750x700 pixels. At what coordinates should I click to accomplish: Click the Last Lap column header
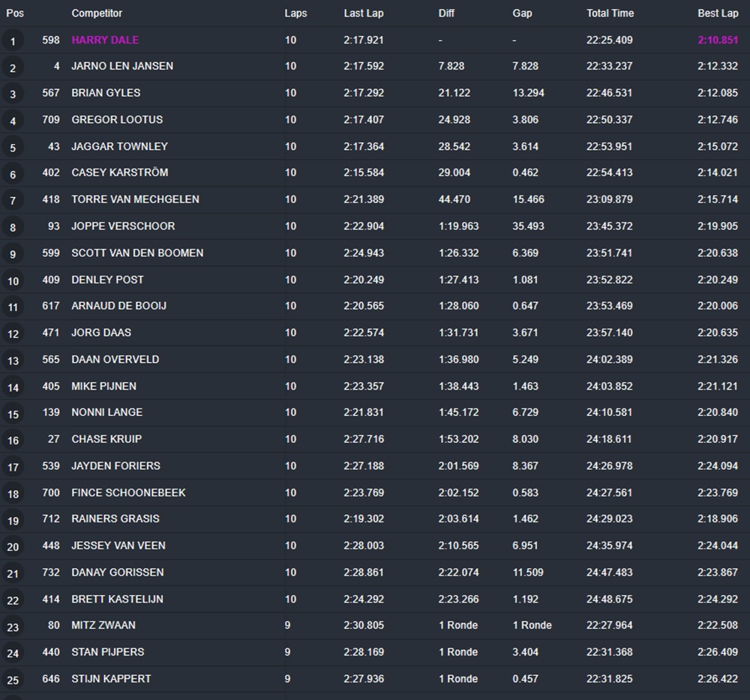(364, 13)
